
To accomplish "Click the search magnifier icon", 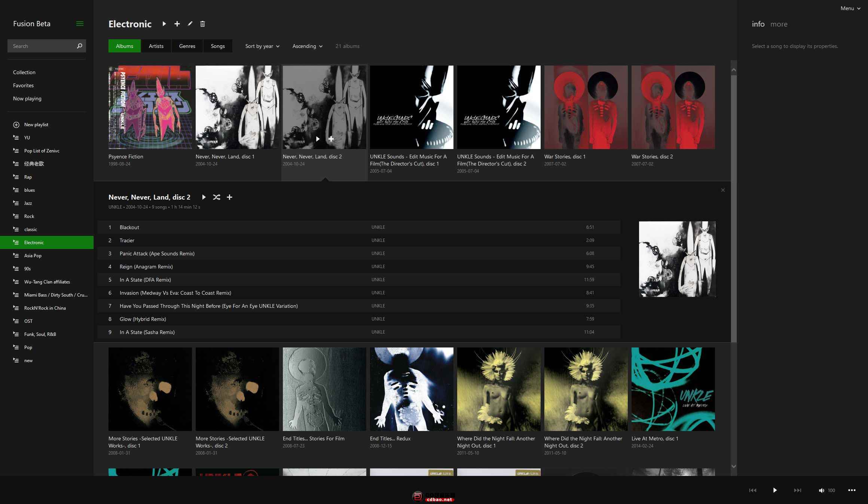I will pyautogui.click(x=79, y=46).
